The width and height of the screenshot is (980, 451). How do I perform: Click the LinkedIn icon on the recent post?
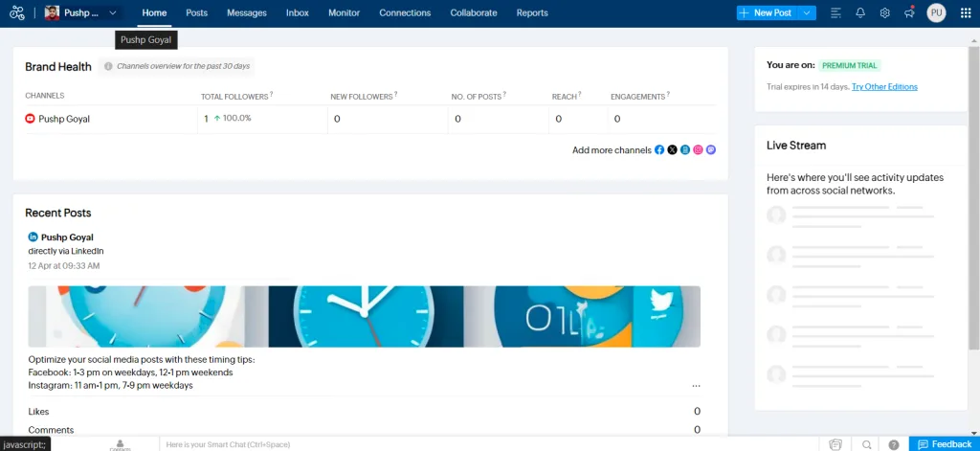click(x=33, y=237)
